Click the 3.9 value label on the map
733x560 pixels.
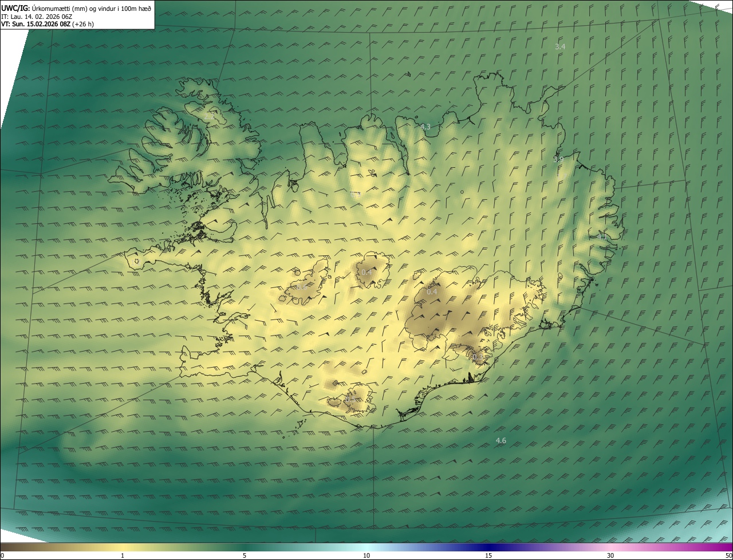click(558, 159)
